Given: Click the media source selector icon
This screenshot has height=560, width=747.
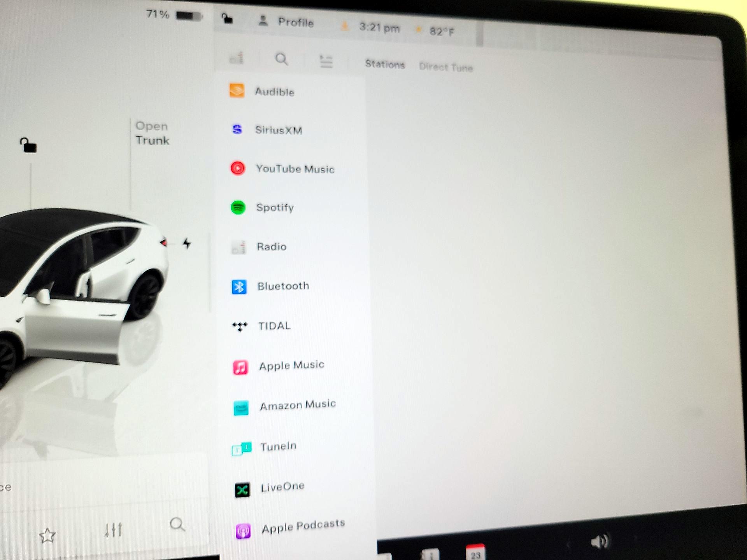Looking at the screenshot, I should [237, 58].
